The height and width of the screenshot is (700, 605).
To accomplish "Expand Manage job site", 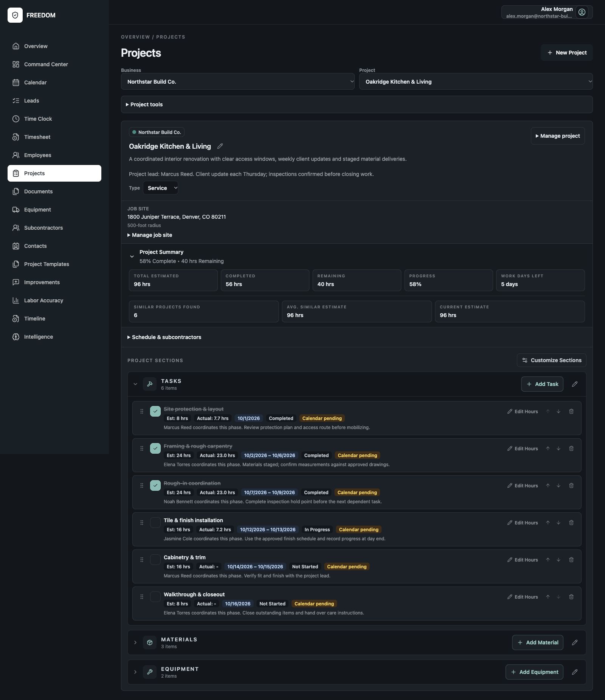I will pos(150,235).
